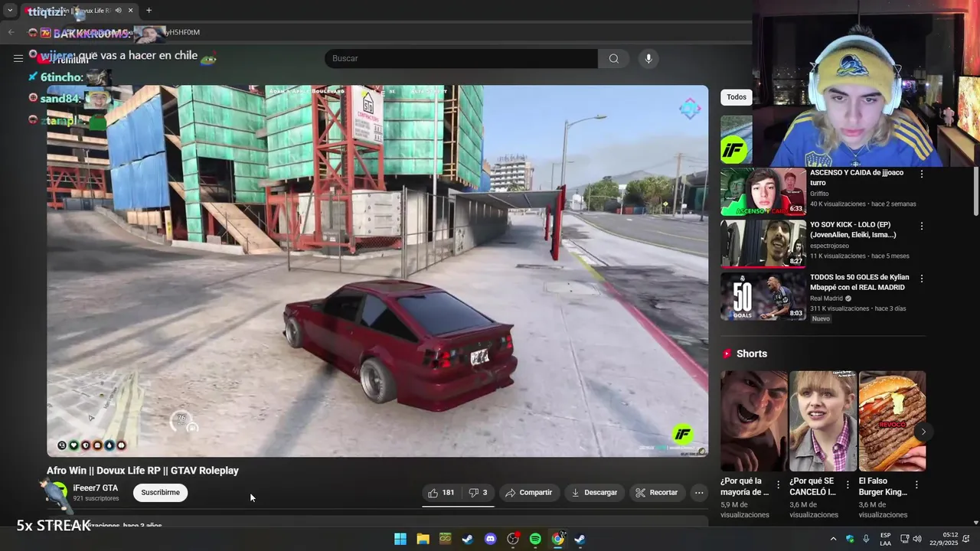This screenshot has height=551, width=980.
Task: Open OBS Studio from taskbar
Action: [513, 539]
